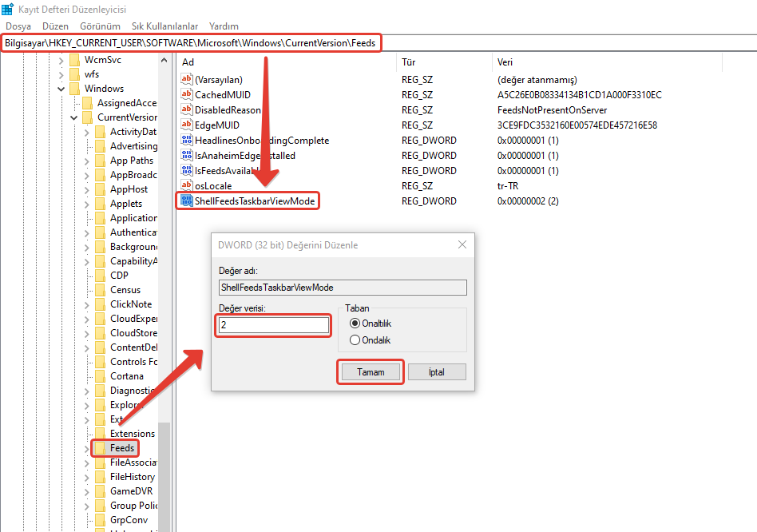
Task: Open the Dosya menu
Action: coord(18,26)
